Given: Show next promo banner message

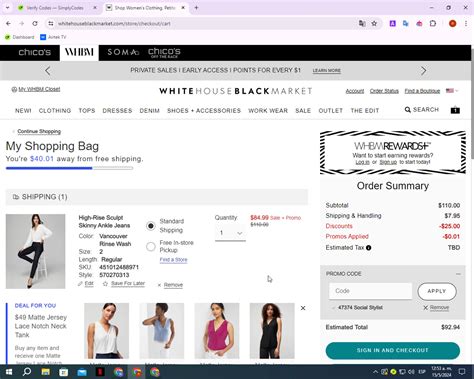Looking at the screenshot, I should tap(423, 71).
